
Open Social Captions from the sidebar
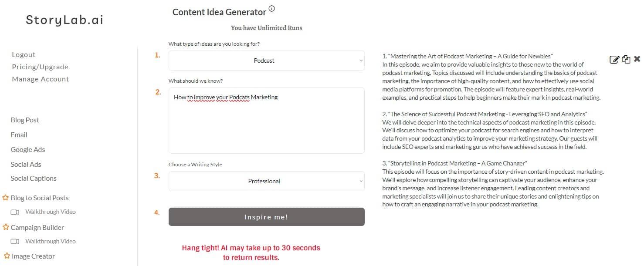[33, 178]
